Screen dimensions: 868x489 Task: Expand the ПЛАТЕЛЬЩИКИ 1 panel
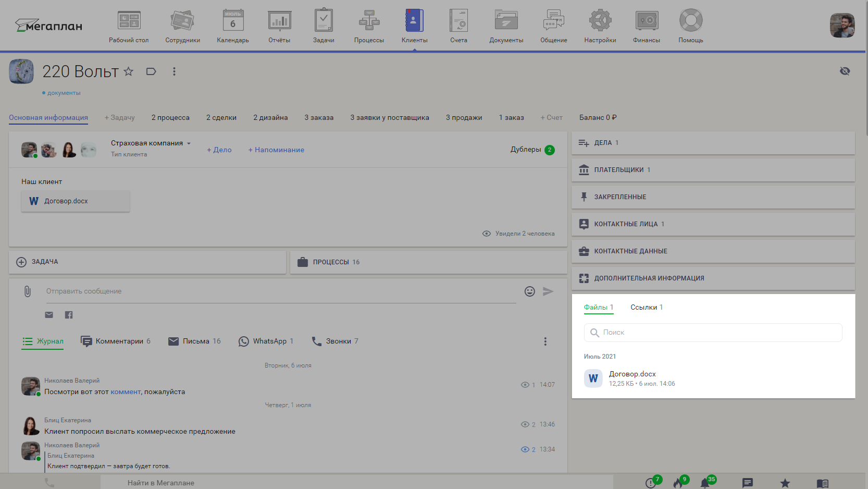pyautogui.click(x=713, y=170)
